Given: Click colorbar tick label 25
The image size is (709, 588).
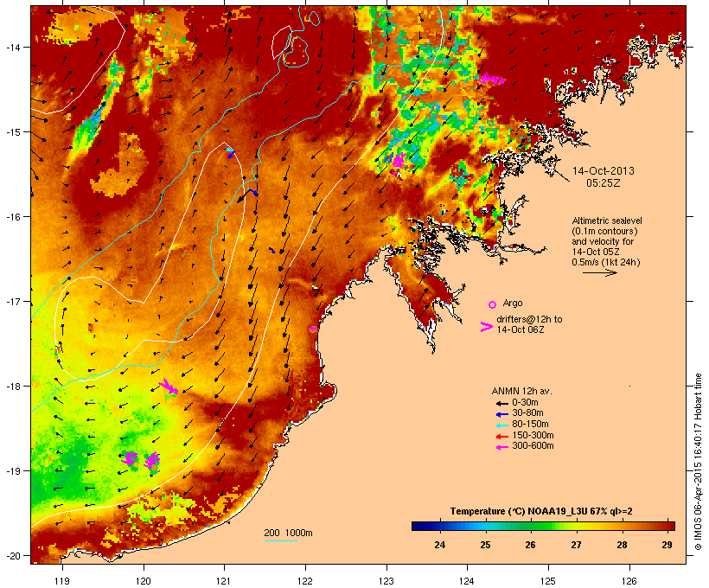Looking at the screenshot, I should tap(485, 545).
